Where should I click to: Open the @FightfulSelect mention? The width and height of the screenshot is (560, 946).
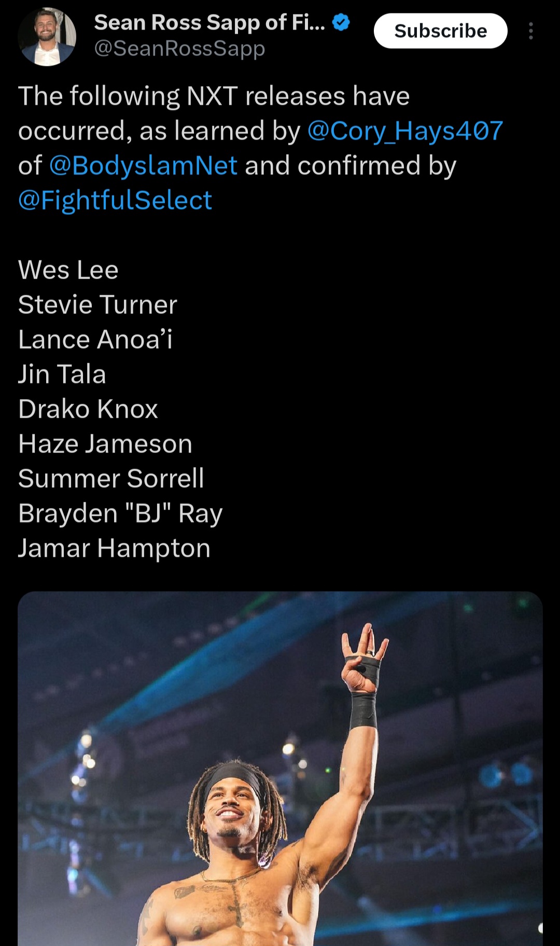coord(115,200)
